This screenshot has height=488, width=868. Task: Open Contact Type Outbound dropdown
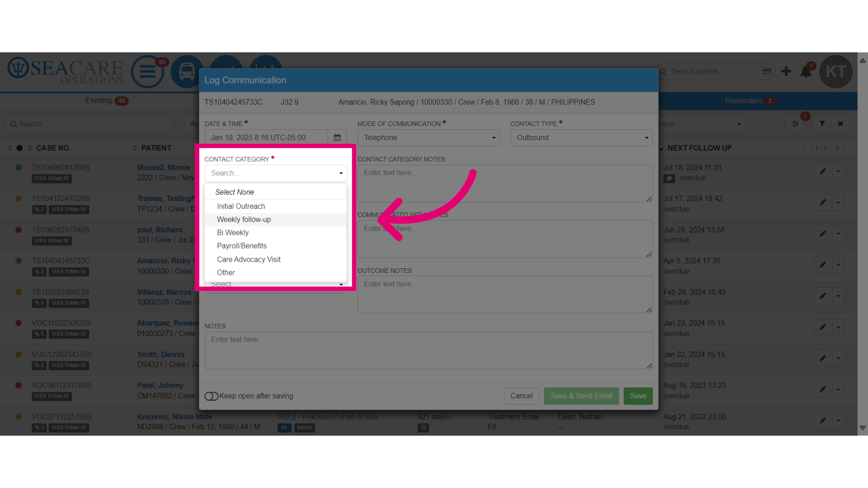(581, 138)
